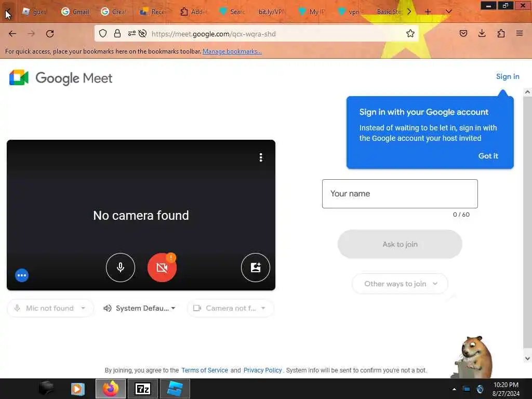This screenshot has width=532, height=399.
Task: Open 7-Zip from the taskbar
Action: tap(142, 389)
